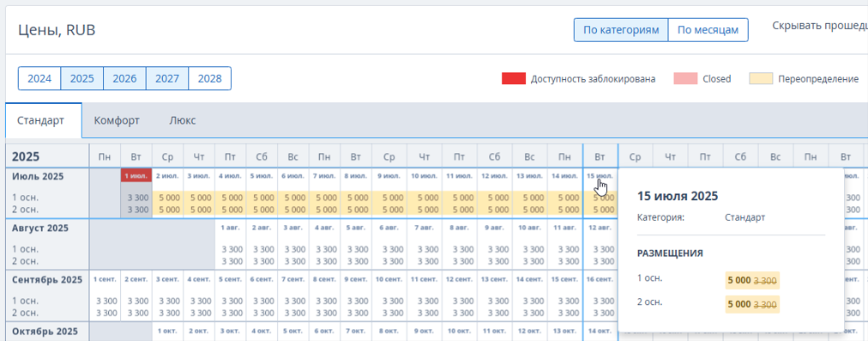Select the 2027 year button
The image size is (868, 341).
click(167, 78)
